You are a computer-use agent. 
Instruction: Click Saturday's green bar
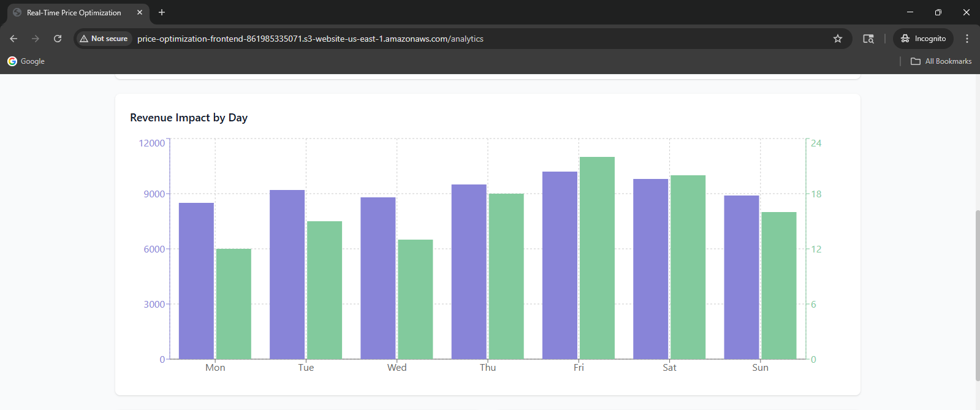tap(688, 267)
